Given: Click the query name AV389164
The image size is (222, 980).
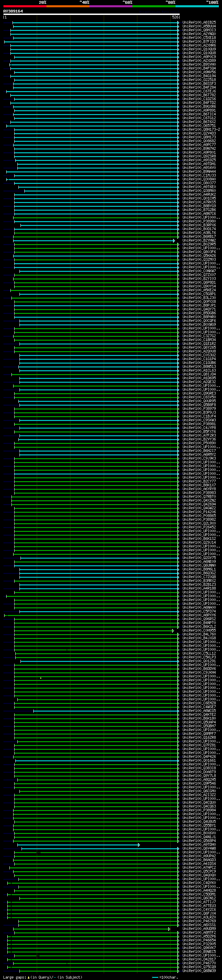Looking at the screenshot, I should 13,11.
